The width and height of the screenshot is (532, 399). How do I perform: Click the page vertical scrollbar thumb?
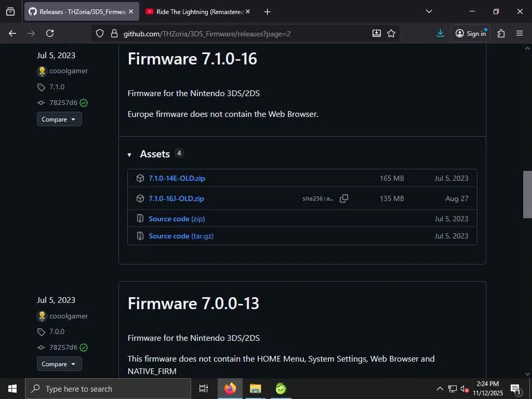527,194
